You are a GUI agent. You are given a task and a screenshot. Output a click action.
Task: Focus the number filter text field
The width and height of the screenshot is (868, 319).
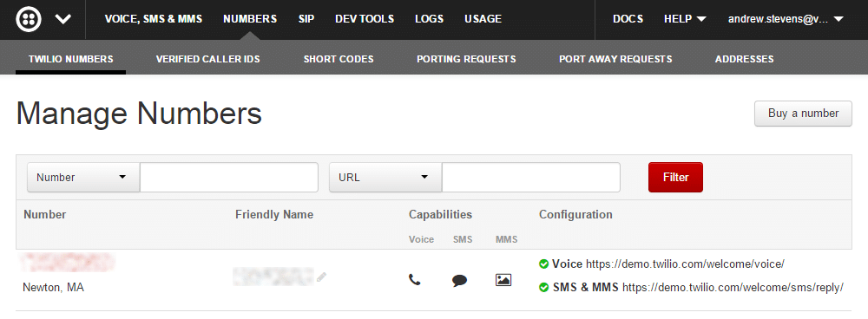(x=229, y=178)
